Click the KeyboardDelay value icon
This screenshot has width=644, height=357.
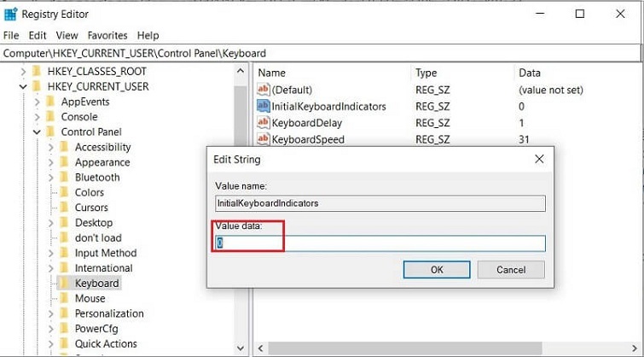264,123
